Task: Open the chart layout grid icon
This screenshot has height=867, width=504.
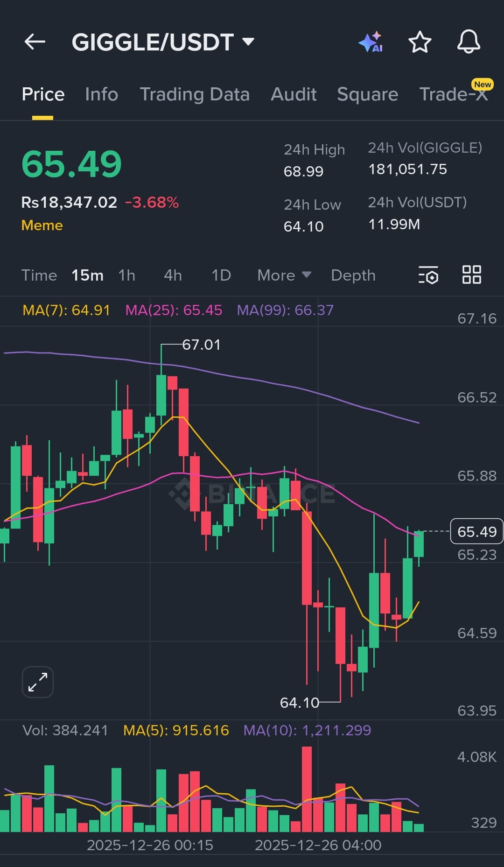Action: 471,275
